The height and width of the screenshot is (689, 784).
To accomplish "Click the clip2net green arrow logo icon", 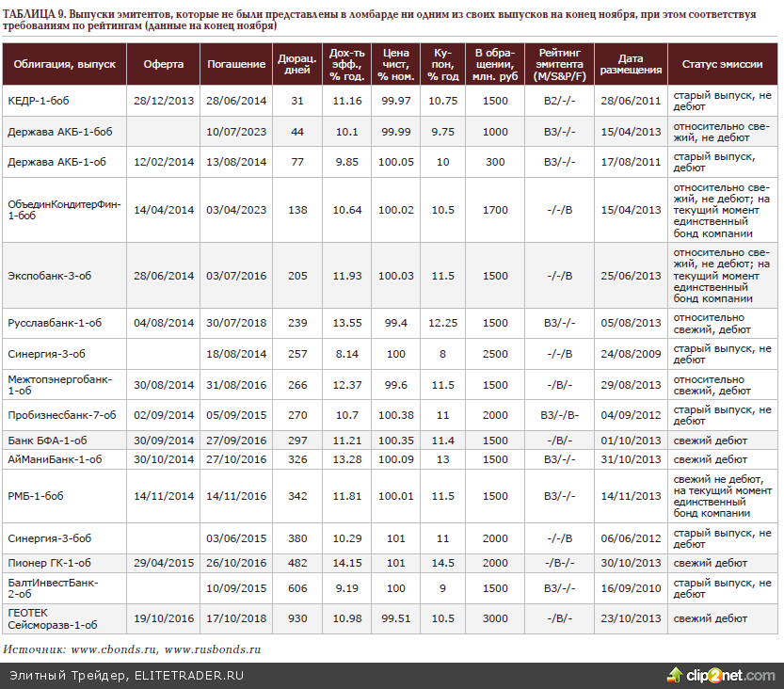I will (675, 675).
